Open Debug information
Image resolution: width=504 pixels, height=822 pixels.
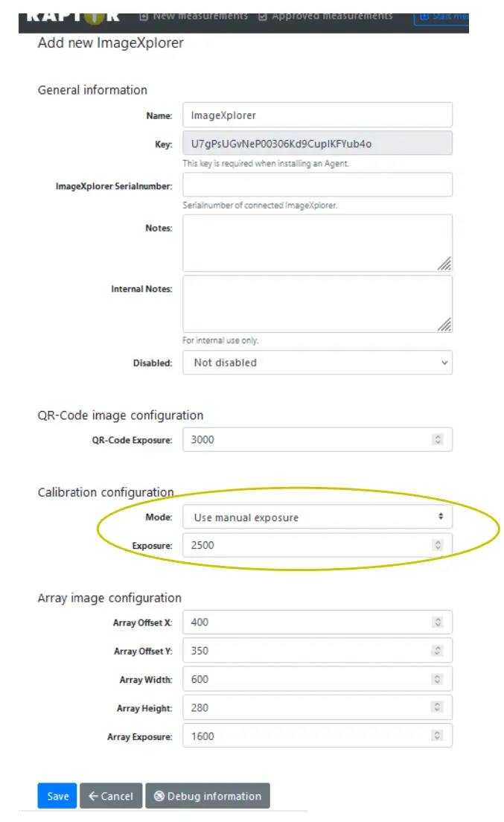coord(208,795)
